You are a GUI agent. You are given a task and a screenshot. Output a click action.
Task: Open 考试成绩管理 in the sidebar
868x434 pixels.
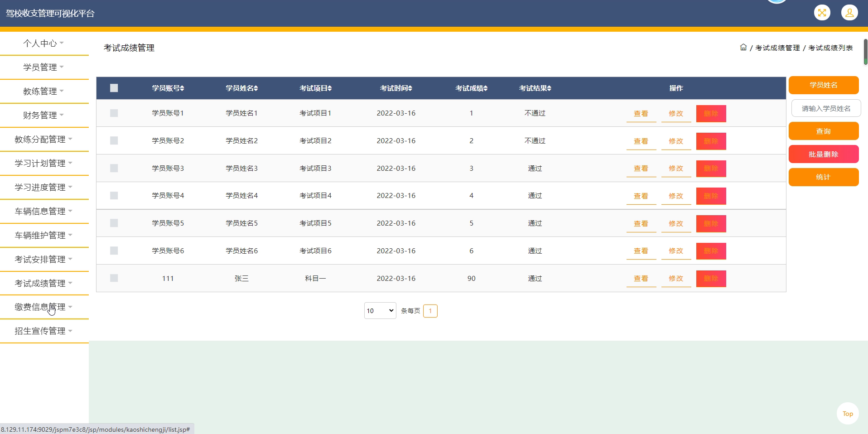click(x=44, y=284)
